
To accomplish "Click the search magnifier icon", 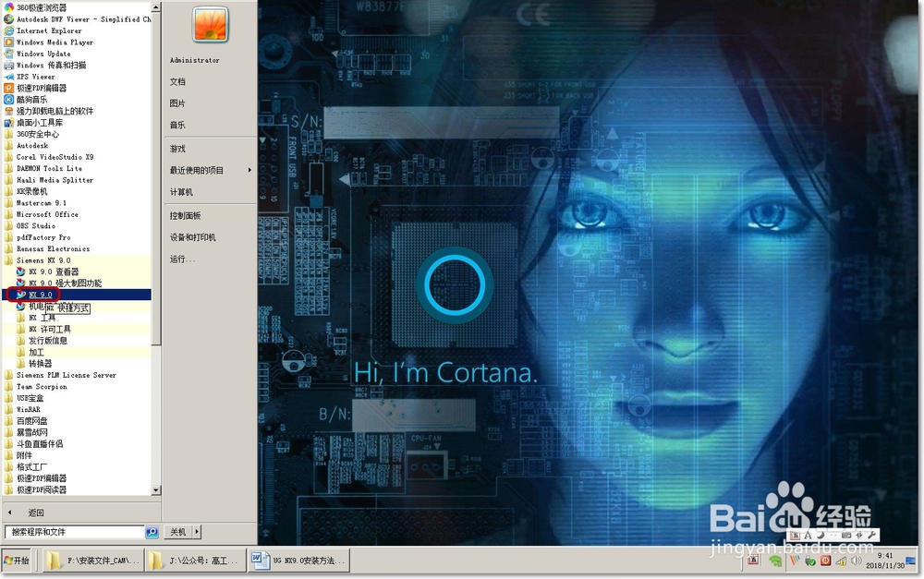I will tap(152, 532).
